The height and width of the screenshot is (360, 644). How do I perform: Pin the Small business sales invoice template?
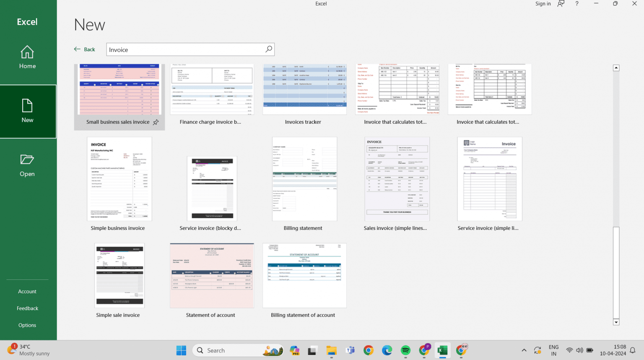point(156,122)
